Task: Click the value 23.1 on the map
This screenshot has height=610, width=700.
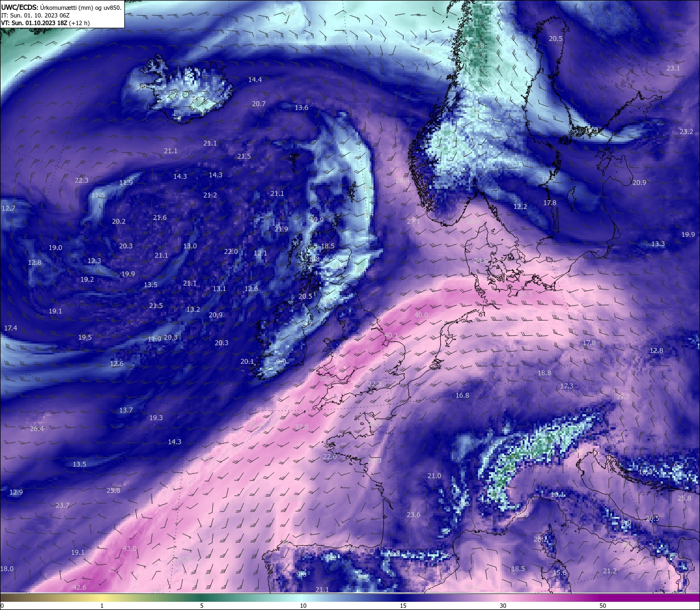Action: (673, 68)
